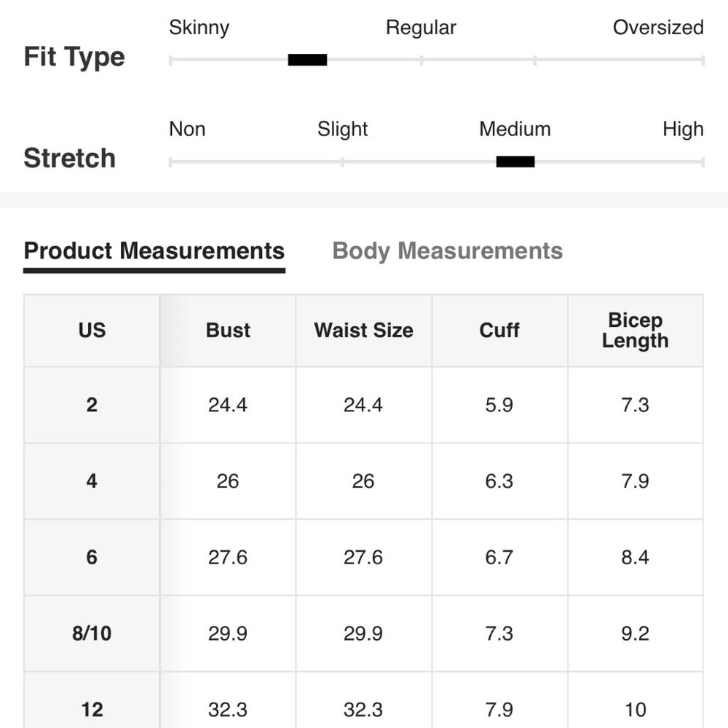Click the High stretch label
This screenshot has width=728, height=728.
point(683,129)
